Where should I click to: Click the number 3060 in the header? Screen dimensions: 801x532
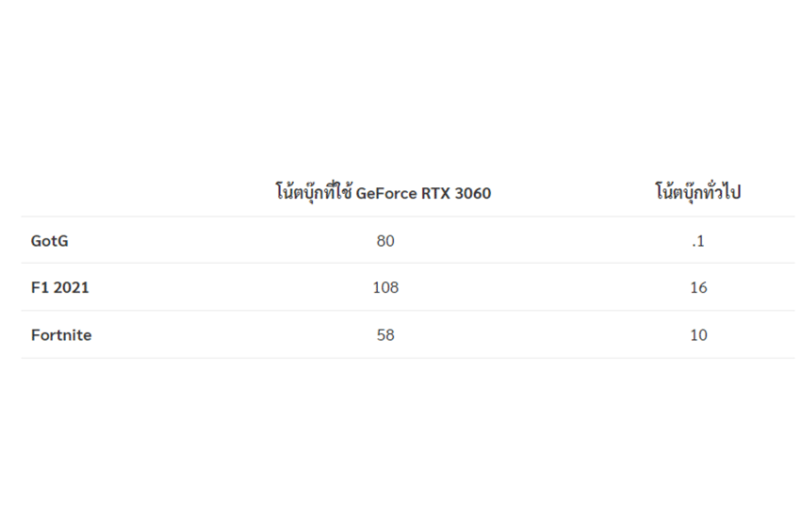click(x=472, y=194)
